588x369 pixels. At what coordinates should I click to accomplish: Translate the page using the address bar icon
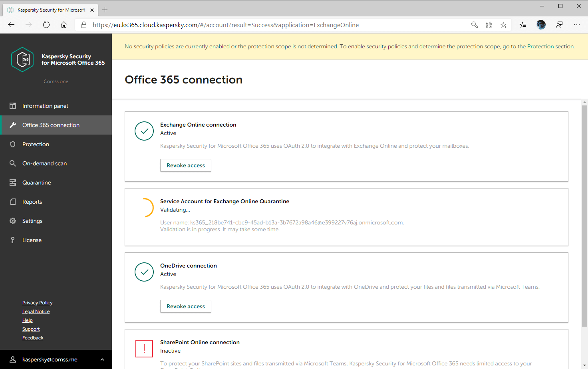(x=489, y=25)
